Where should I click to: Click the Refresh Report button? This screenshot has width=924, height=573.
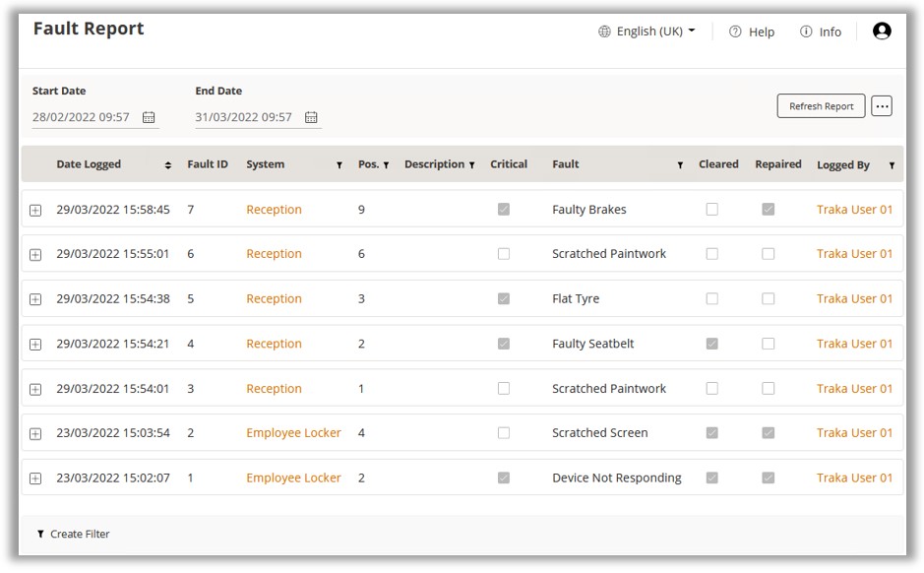tap(821, 106)
